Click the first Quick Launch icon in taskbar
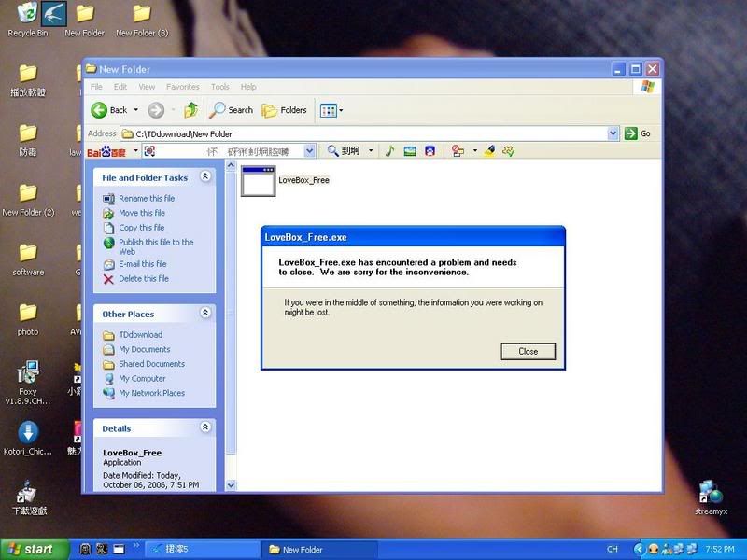This screenshot has height=560, width=747. pyautogui.click(x=85, y=549)
